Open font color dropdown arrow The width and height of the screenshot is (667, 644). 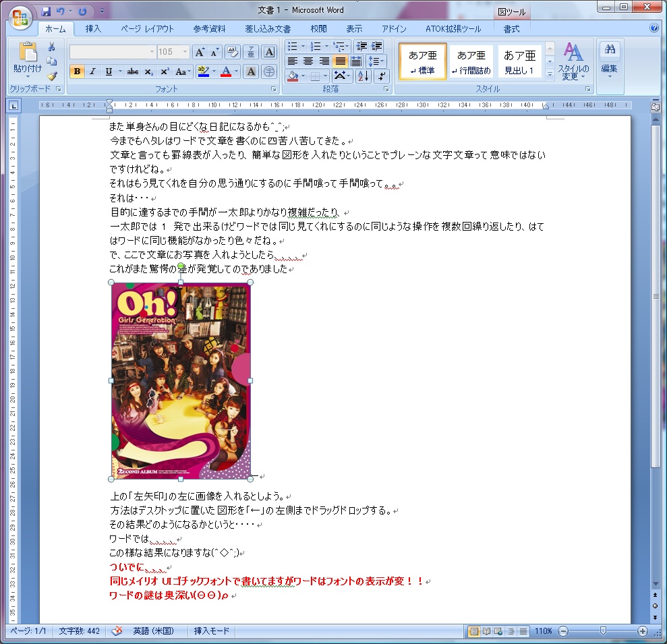pos(236,71)
